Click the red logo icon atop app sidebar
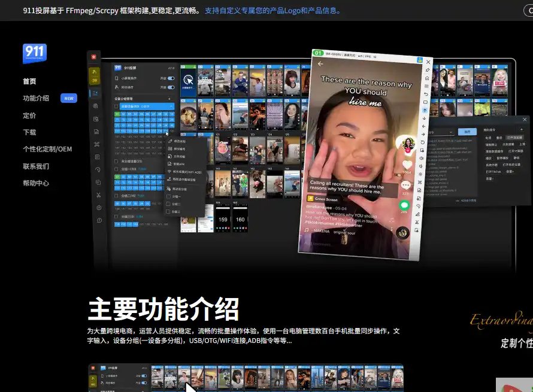The width and height of the screenshot is (533, 392). [94, 57]
